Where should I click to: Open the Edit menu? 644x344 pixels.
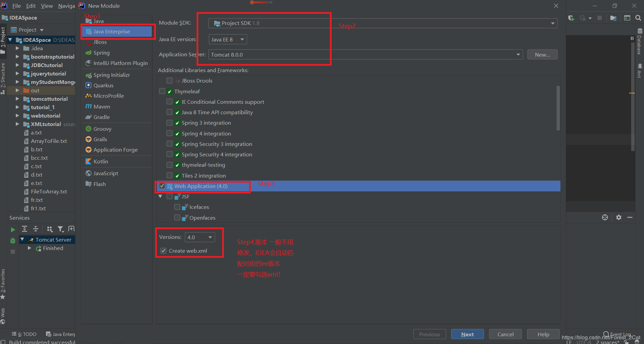coord(31,6)
